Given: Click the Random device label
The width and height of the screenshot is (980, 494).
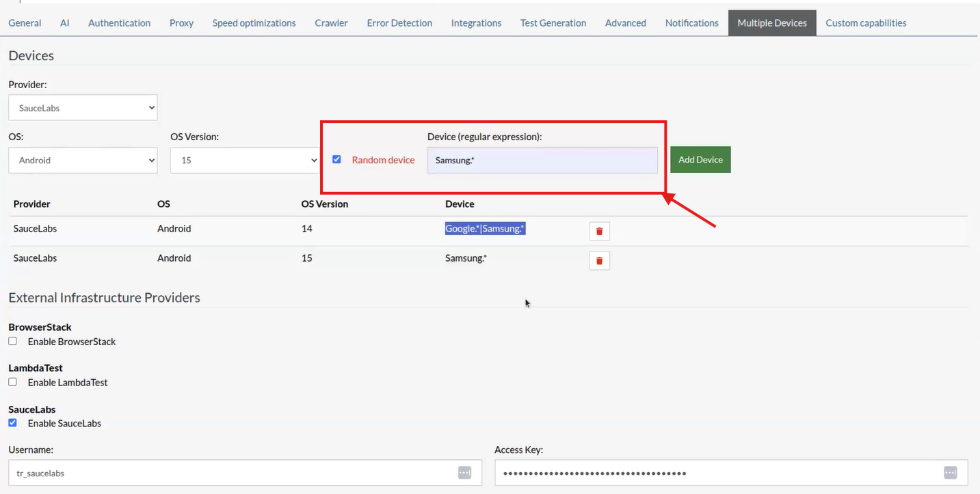Looking at the screenshot, I should (383, 160).
